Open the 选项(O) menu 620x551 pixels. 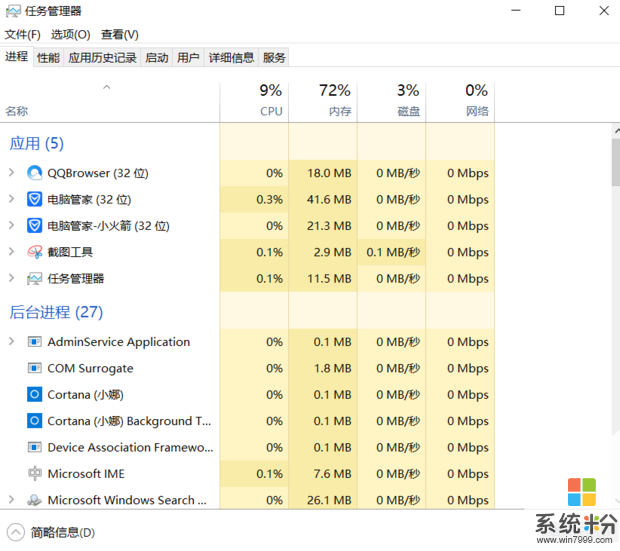tap(71, 35)
